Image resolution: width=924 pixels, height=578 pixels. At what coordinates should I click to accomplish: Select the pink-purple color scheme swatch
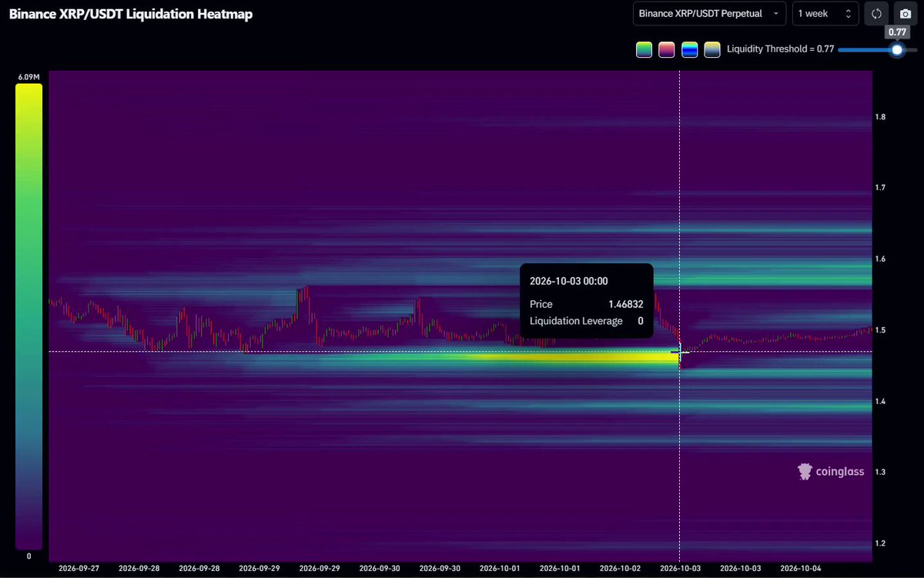(667, 49)
